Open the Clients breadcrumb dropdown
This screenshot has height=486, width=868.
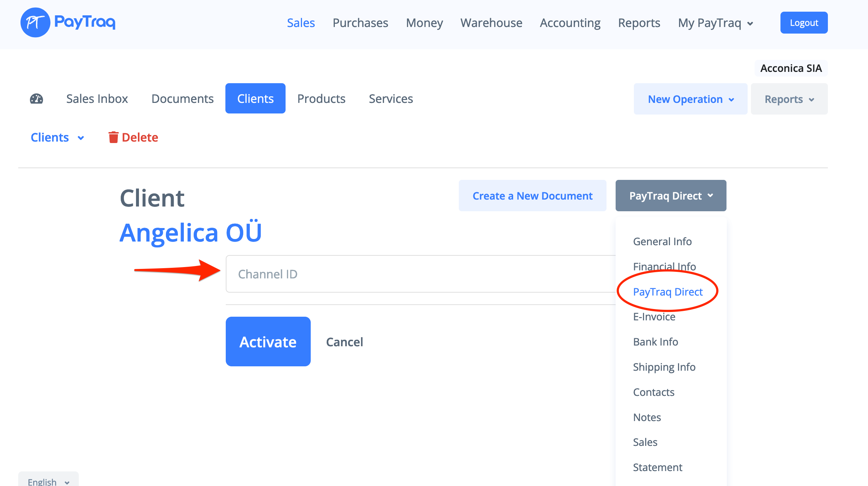(57, 138)
